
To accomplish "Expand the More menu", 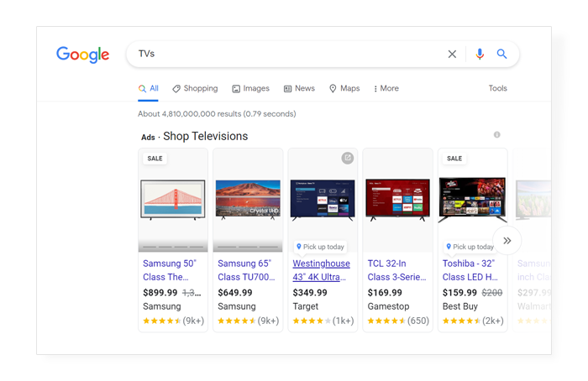I will pos(386,88).
